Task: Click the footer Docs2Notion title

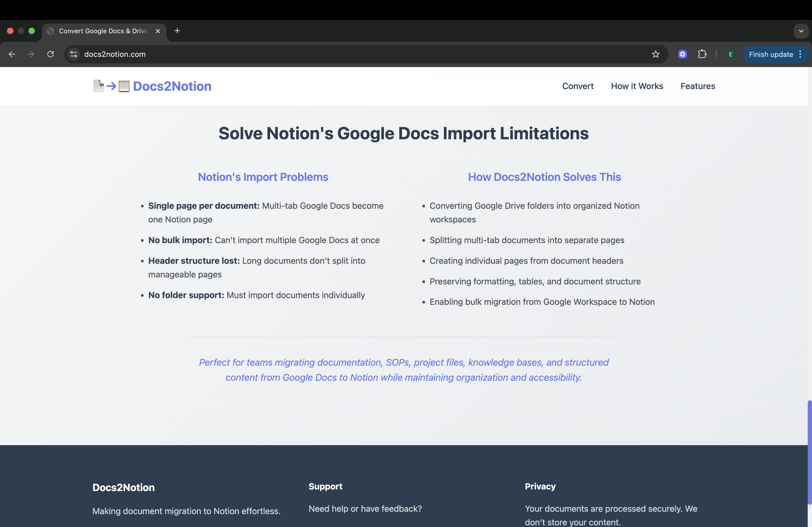Action: pos(124,488)
